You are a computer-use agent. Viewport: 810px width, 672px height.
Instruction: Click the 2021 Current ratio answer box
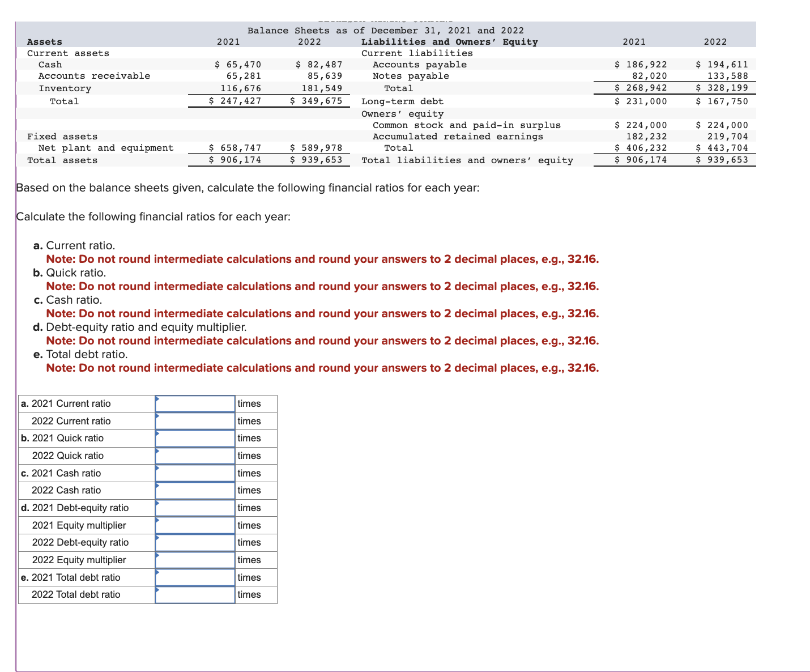[x=195, y=403]
